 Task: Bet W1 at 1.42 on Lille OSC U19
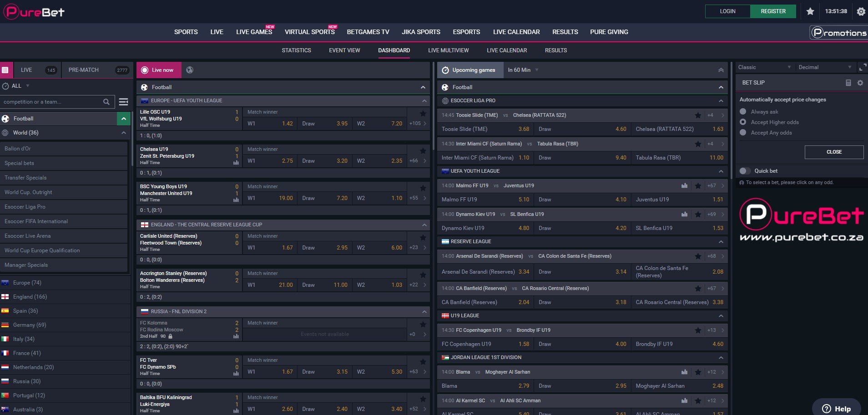coord(270,124)
